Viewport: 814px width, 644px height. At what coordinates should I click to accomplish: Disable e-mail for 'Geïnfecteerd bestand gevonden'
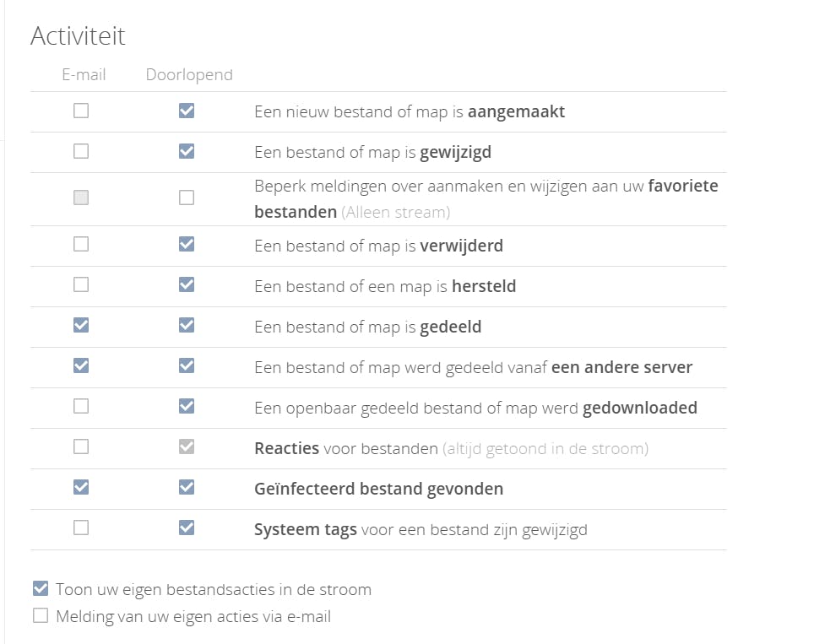pyautogui.click(x=81, y=487)
